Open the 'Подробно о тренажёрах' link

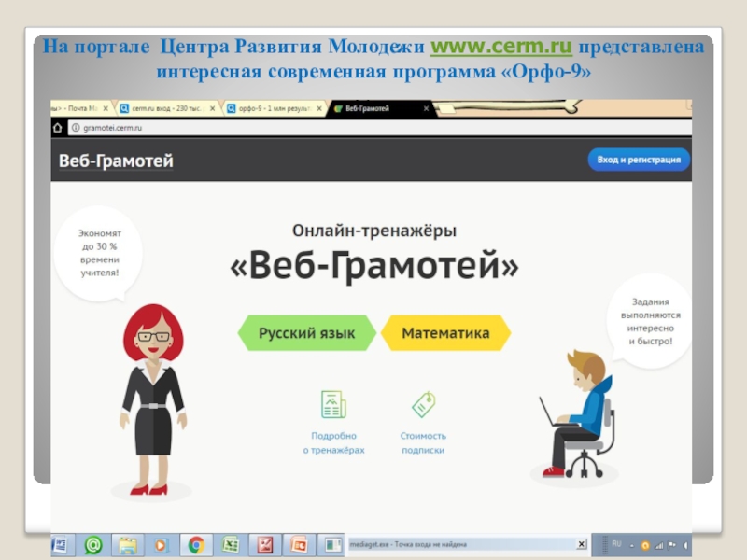(333, 442)
